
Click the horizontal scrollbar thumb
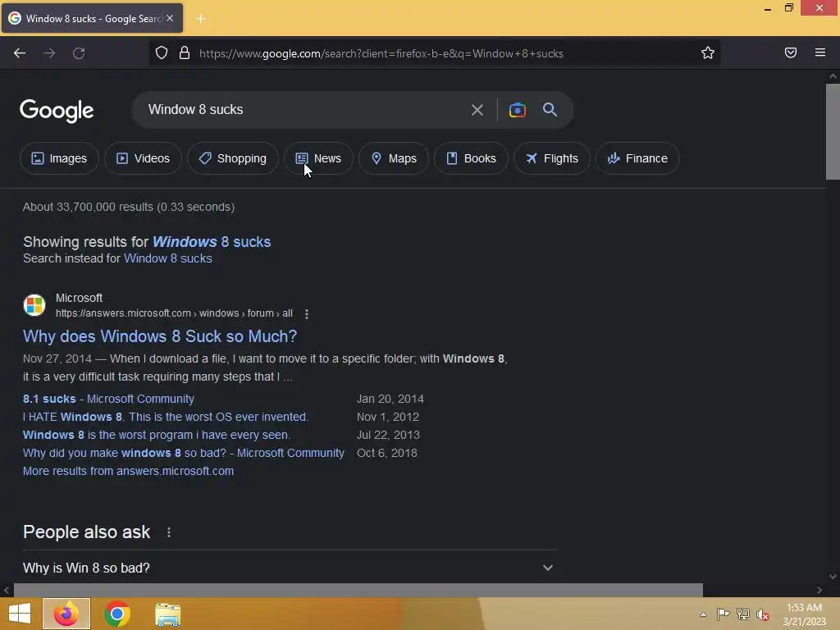pos(358,590)
